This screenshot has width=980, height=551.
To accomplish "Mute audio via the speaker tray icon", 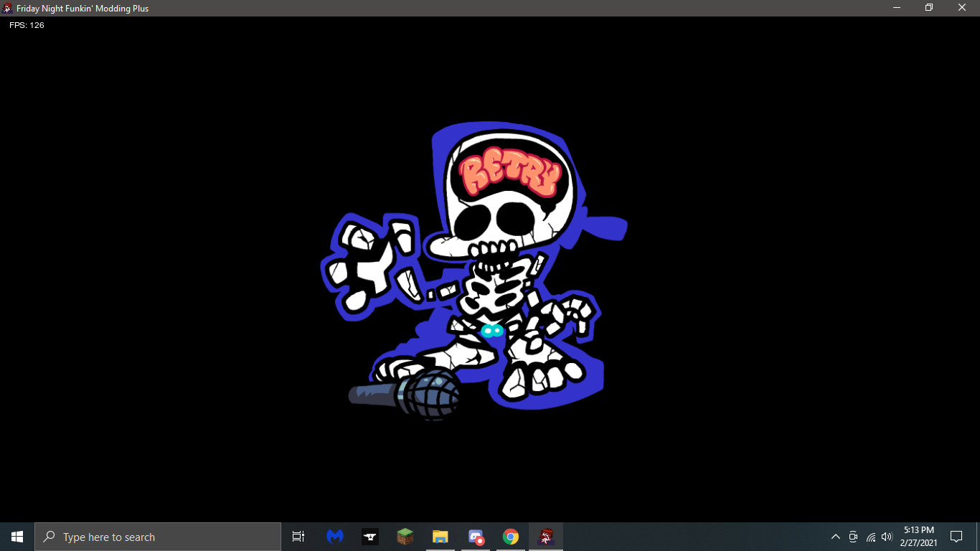I will [x=886, y=537].
